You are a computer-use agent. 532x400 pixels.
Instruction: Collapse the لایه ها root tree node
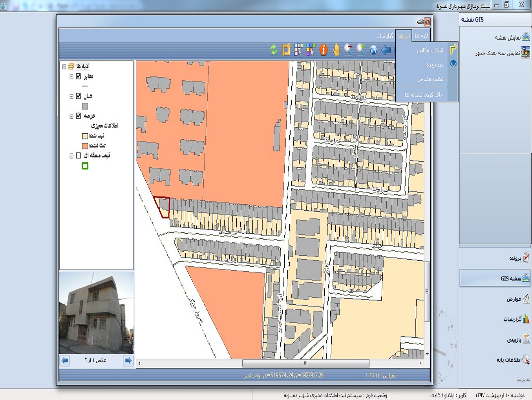pos(64,67)
